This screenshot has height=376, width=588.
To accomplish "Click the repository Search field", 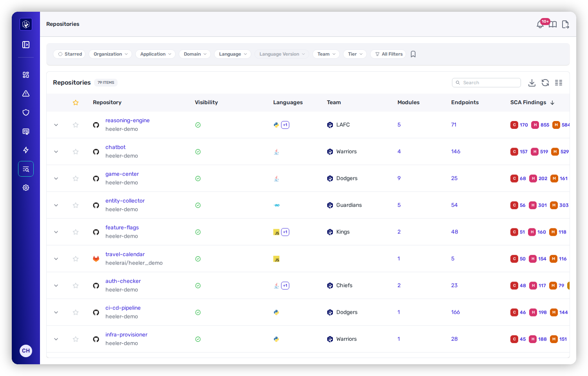I will [x=486, y=83].
